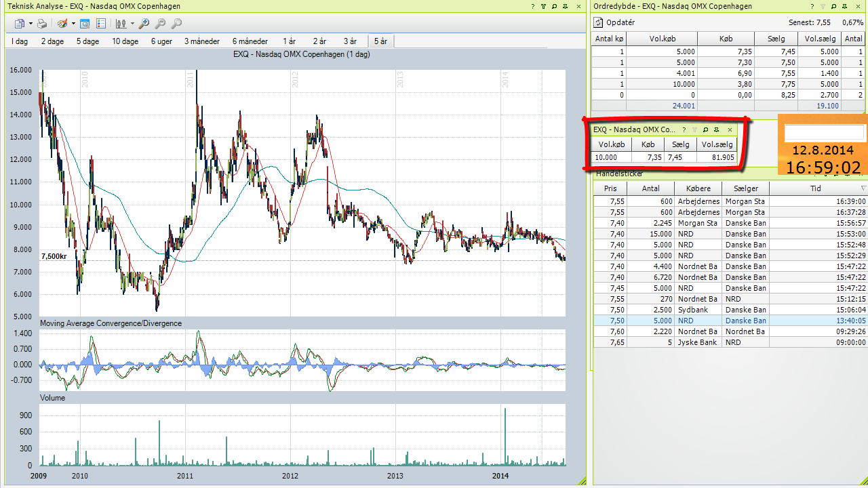868x488 pixels.
Task: Click help icon in Teknisk Analyse header
Action: coord(533,6)
